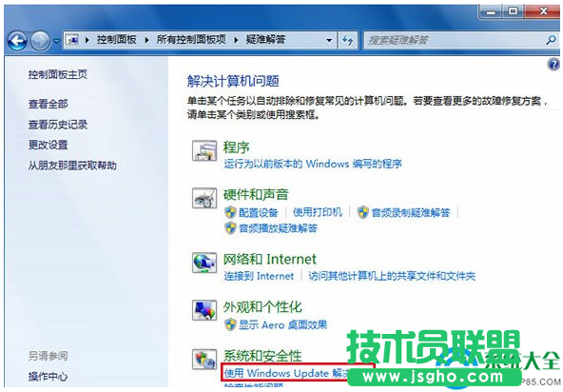Select 所有控制面板项 in the address breadcrumb
Image resolution: width=563 pixels, height=392 pixels.
(191, 40)
